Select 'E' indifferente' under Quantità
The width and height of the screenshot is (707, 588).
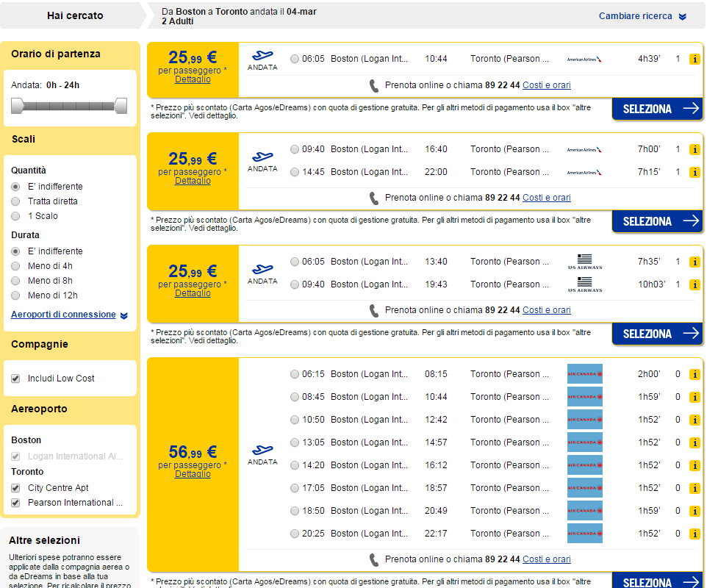(15, 187)
